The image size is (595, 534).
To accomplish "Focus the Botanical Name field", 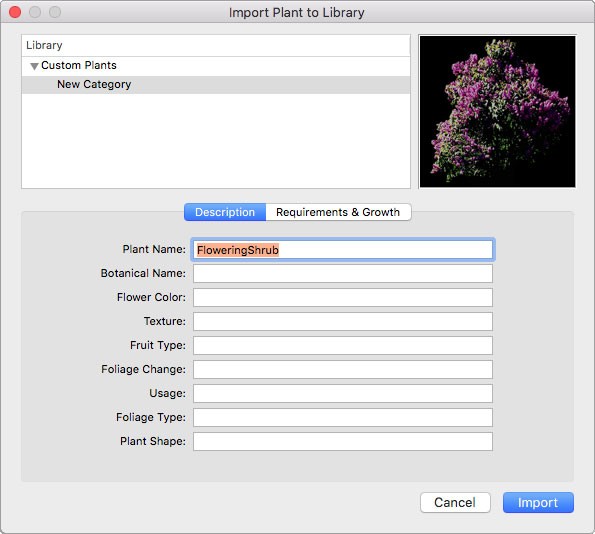I will [x=343, y=274].
